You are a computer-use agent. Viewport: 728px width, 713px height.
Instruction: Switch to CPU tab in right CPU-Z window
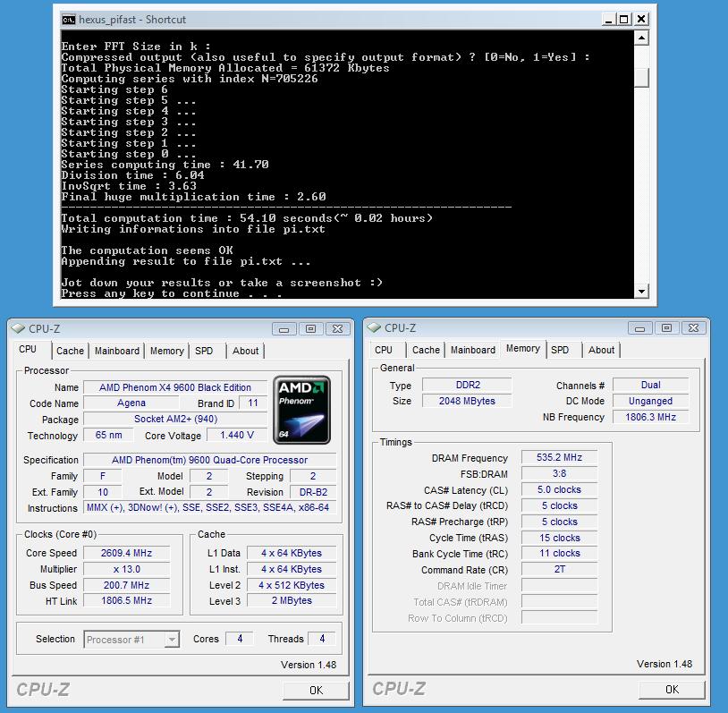coord(384,350)
